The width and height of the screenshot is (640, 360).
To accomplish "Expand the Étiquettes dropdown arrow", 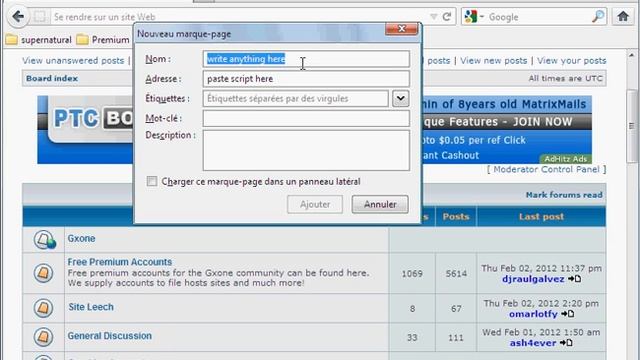I will [x=400, y=98].
